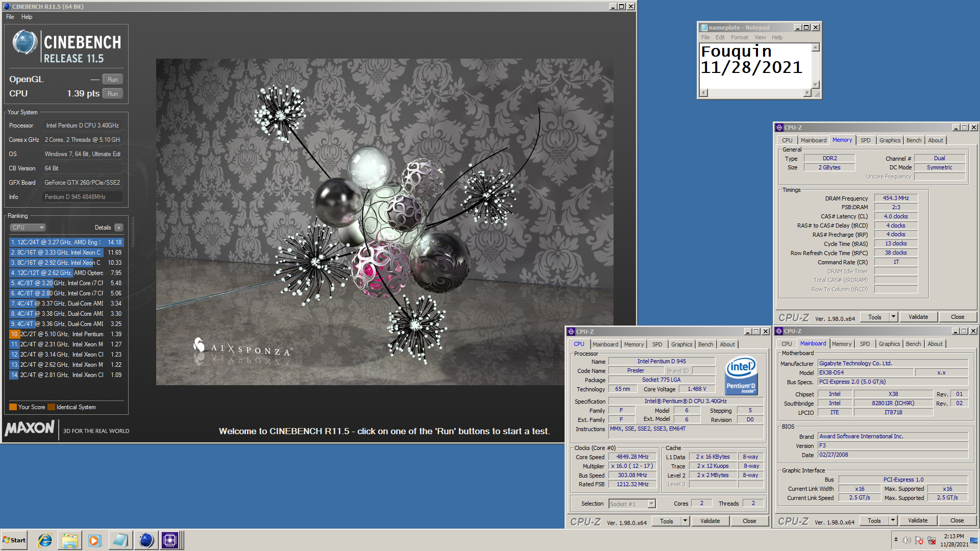Click Memory CPU-Z window title icon
Viewport: 980px width, 551px height.
pos(779,128)
